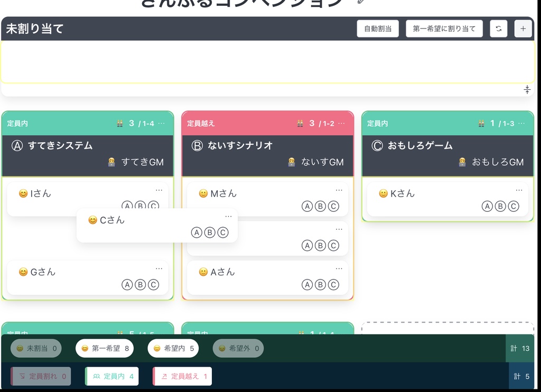Open the ... menu on Kさん's card
541x392 pixels.
pos(518,189)
